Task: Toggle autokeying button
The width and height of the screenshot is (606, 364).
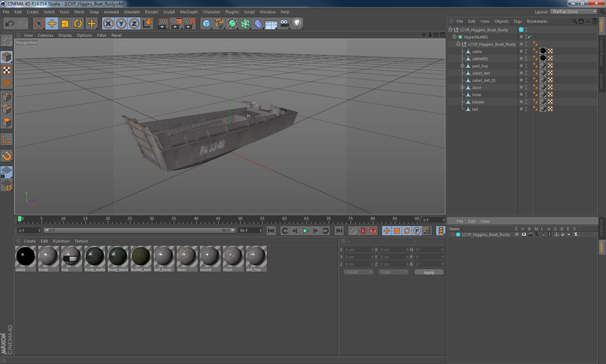Action: 363,231
